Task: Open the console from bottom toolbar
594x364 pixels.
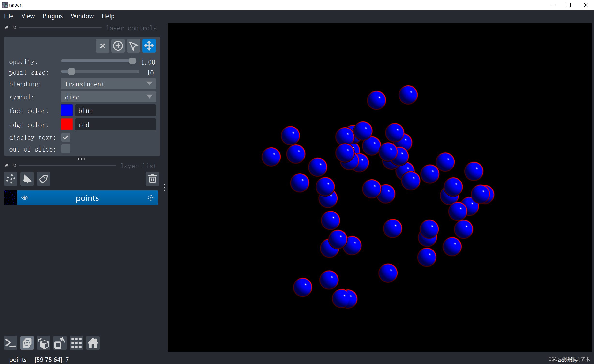Action: click(x=11, y=343)
